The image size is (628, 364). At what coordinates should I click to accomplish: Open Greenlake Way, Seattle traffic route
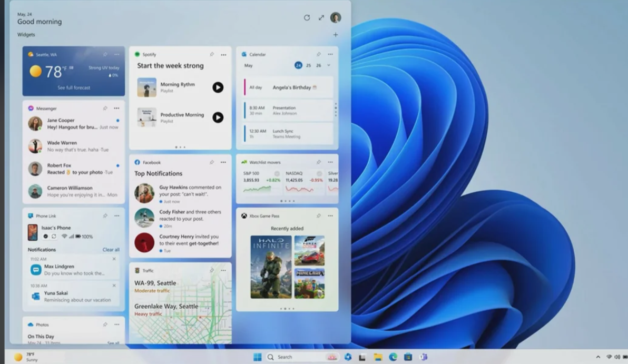(166, 310)
